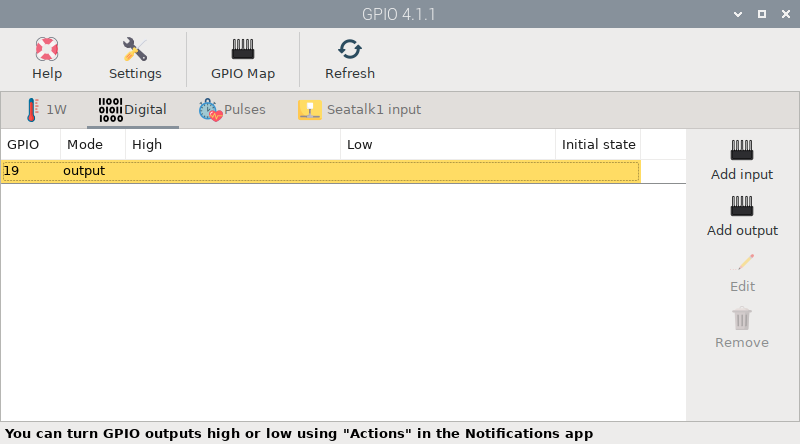The height and width of the screenshot is (444, 800).
Task: Click the High column header
Action: (x=233, y=144)
